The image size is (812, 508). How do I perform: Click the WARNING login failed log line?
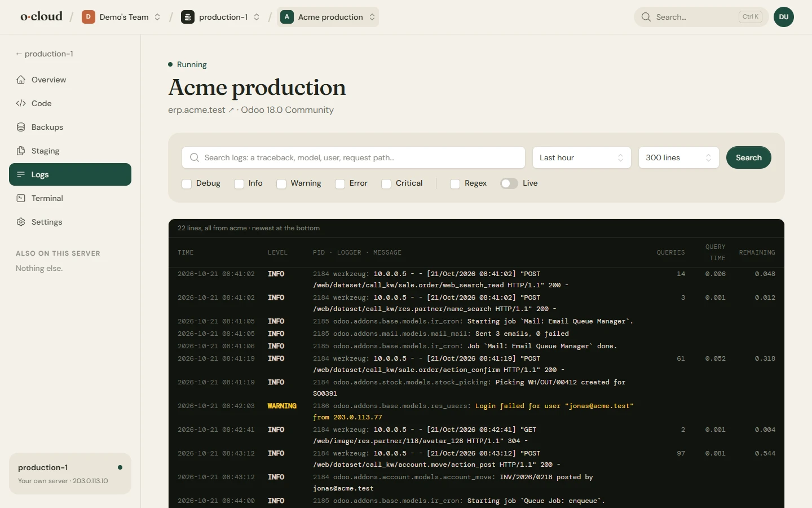tap(476, 411)
